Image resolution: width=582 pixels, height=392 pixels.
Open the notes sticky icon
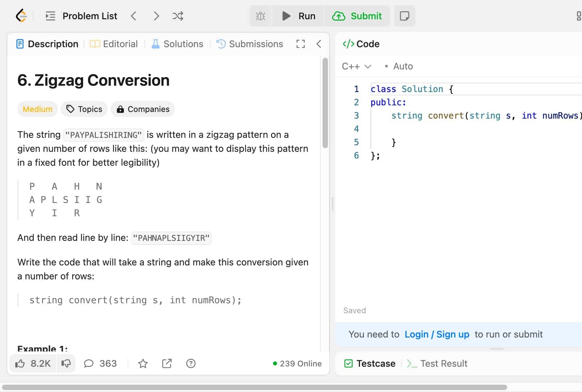(x=404, y=16)
